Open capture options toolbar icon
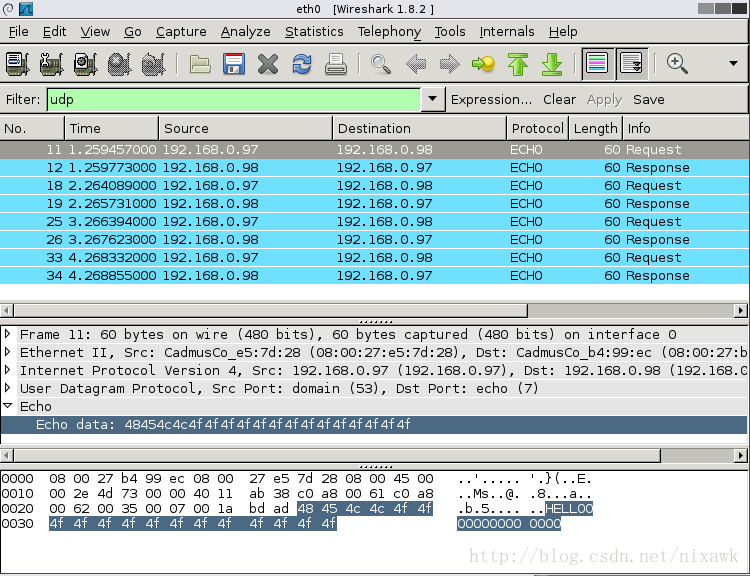The image size is (750, 576). click(x=52, y=64)
